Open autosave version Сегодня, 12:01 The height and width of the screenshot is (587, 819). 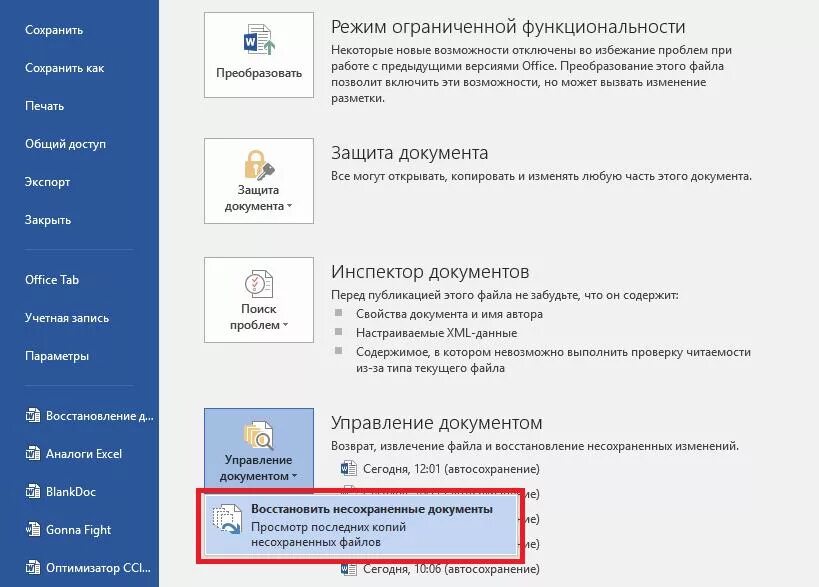(440, 469)
